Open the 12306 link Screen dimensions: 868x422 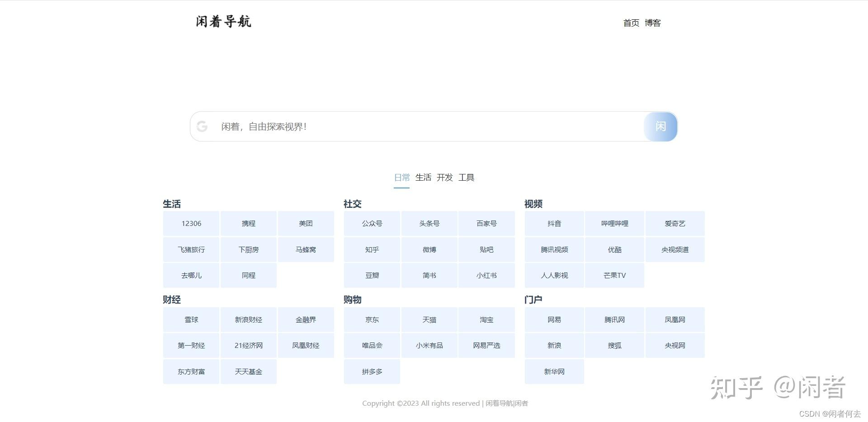tap(191, 224)
